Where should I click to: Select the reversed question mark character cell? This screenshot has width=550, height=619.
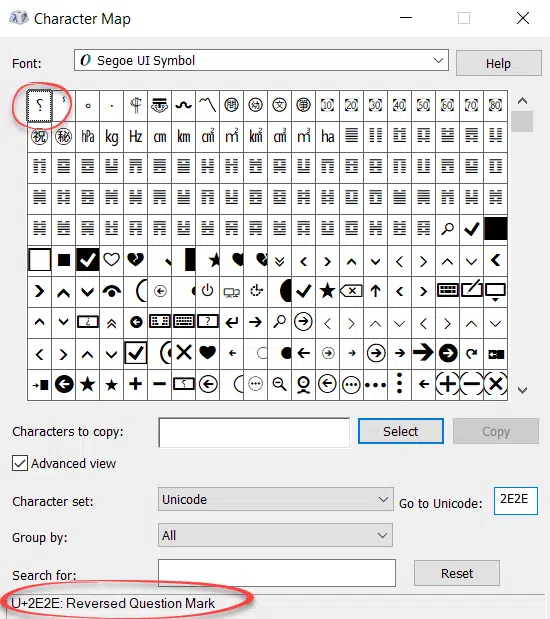click(39, 105)
